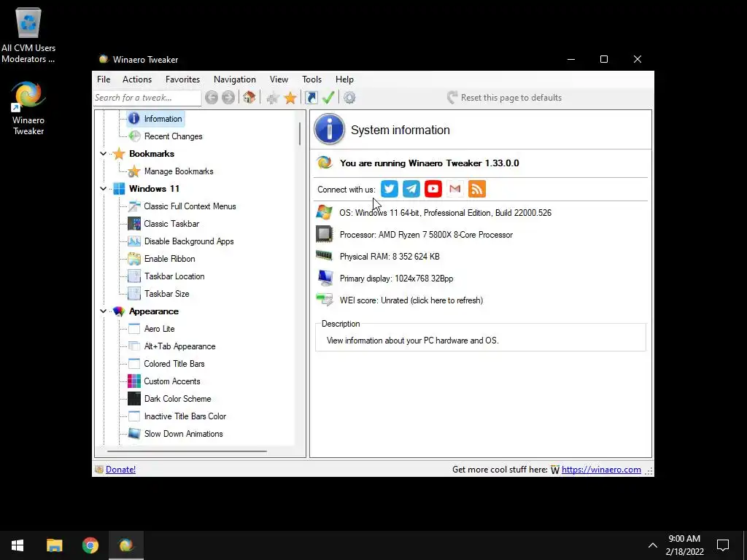Show hidden system tray icons chevron
747x560 pixels.
653,545
